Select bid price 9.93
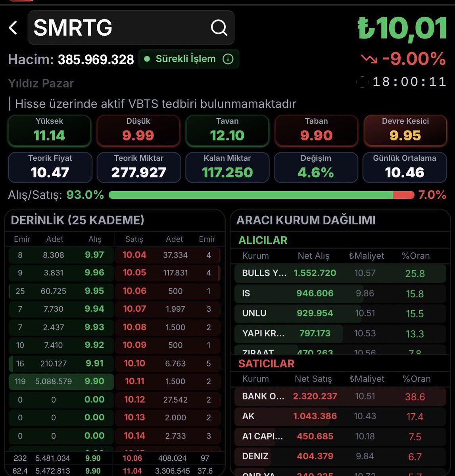455x476 pixels. click(94, 327)
